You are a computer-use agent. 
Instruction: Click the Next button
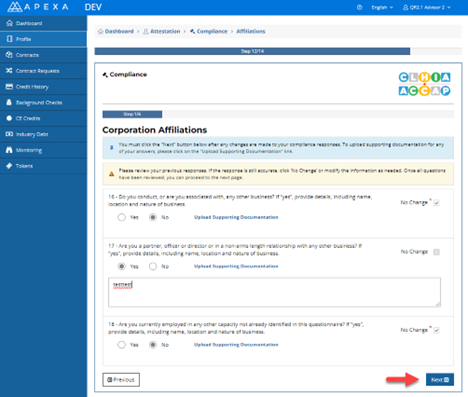coord(440,380)
